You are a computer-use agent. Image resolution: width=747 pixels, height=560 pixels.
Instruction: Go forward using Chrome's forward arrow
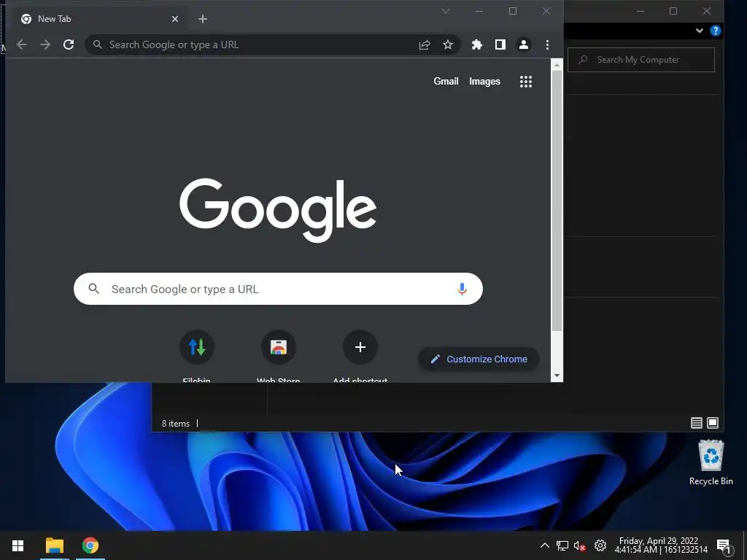(x=45, y=44)
